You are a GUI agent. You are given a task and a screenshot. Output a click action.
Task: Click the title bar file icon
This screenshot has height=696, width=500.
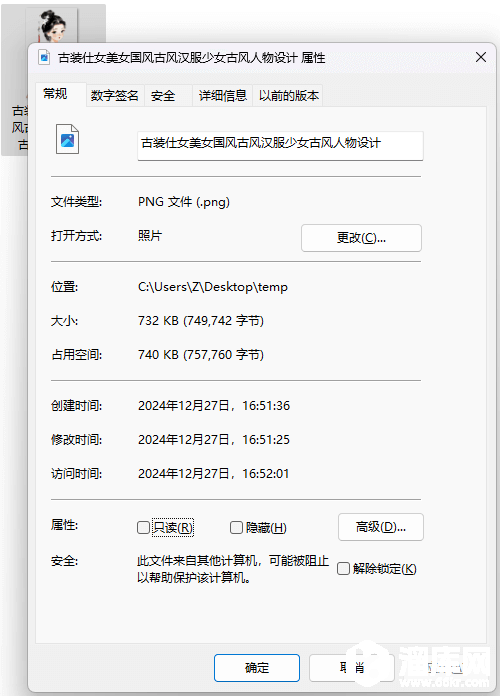pyautogui.click(x=44, y=58)
